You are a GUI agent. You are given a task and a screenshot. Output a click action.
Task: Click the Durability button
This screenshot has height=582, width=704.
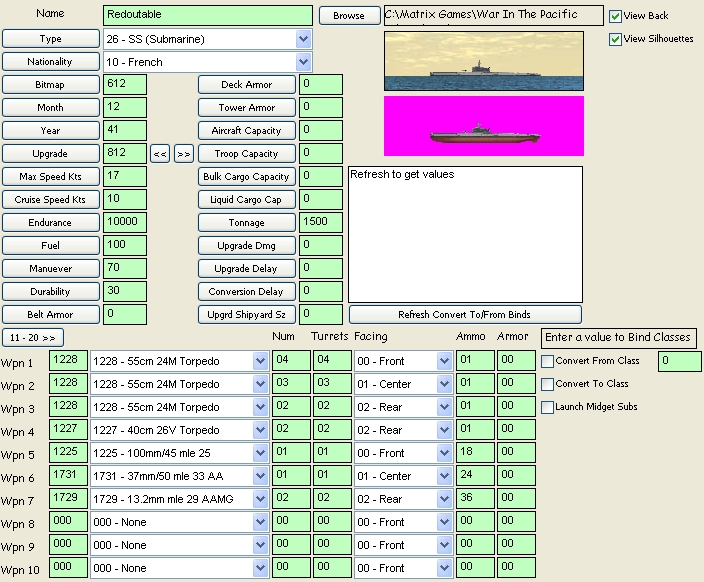pyautogui.click(x=51, y=291)
